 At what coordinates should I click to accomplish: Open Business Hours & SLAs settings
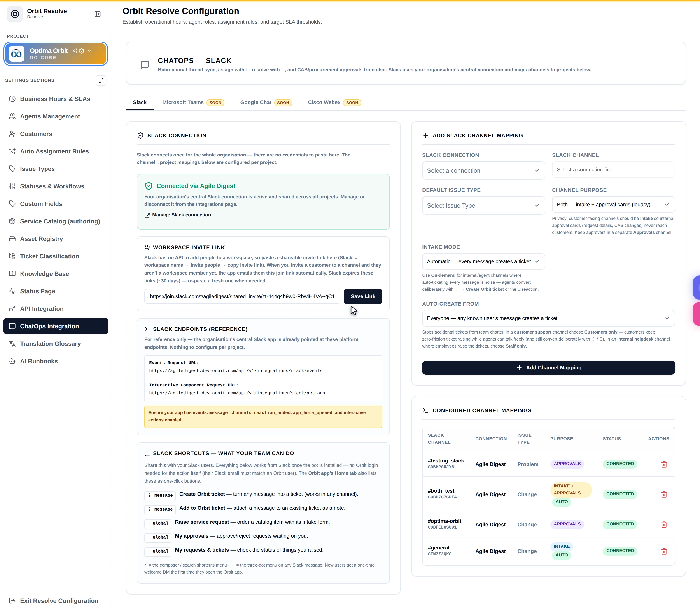tap(56, 99)
